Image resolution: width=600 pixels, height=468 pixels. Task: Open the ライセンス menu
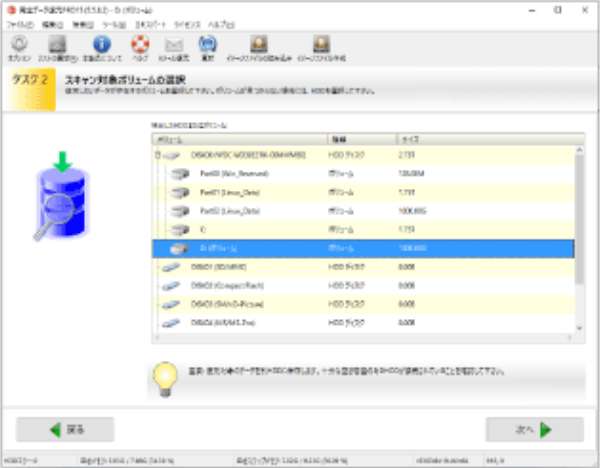tap(187, 25)
